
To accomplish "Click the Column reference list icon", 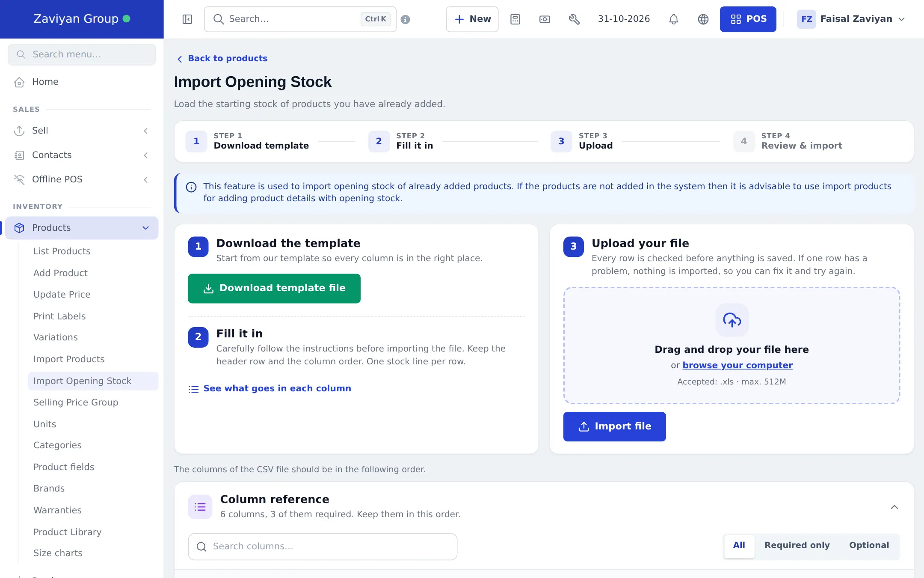I will tap(200, 507).
